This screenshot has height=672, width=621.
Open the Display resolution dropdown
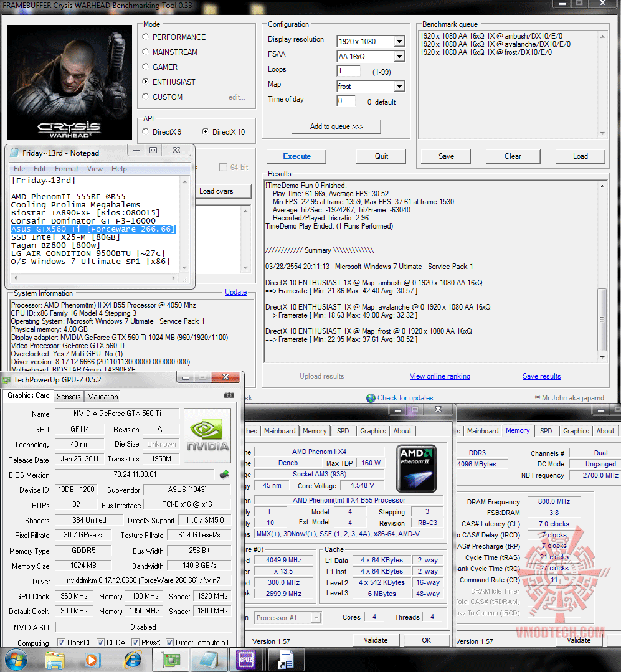[399, 42]
